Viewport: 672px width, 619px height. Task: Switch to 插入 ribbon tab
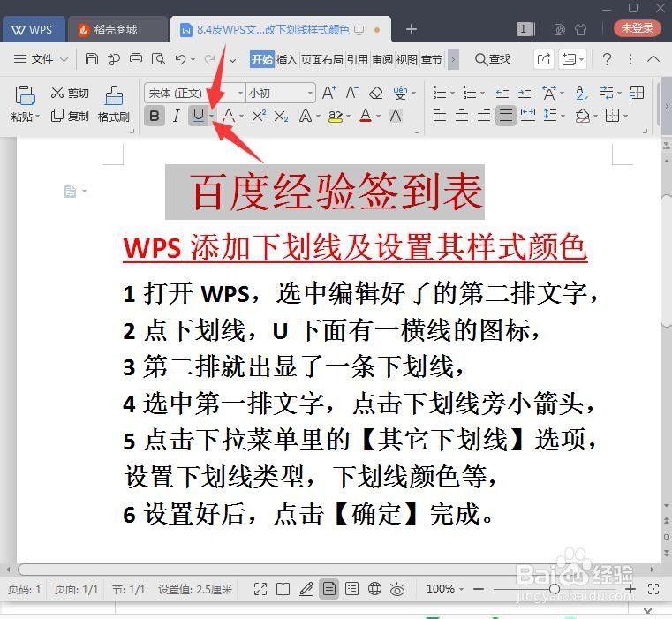[x=287, y=59]
